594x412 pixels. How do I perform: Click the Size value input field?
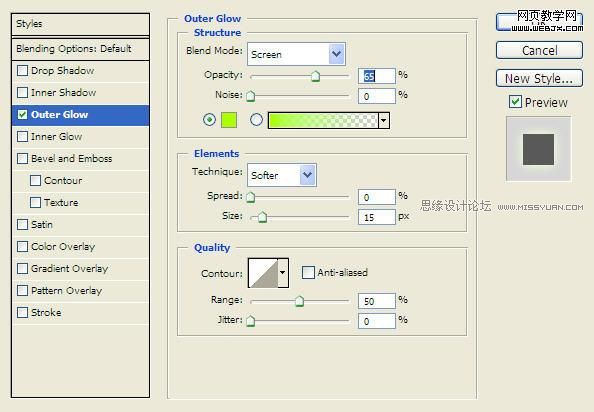[x=377, y=217]
